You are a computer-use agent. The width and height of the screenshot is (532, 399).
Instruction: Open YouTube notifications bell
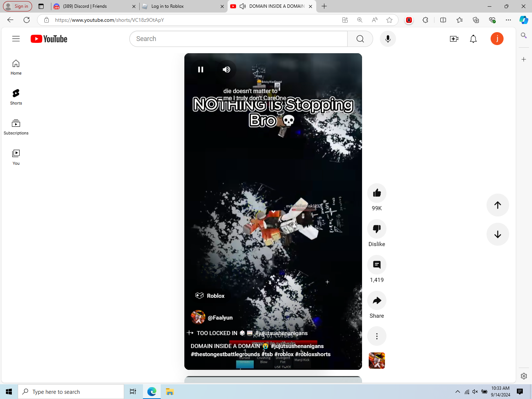coord(473,39)
